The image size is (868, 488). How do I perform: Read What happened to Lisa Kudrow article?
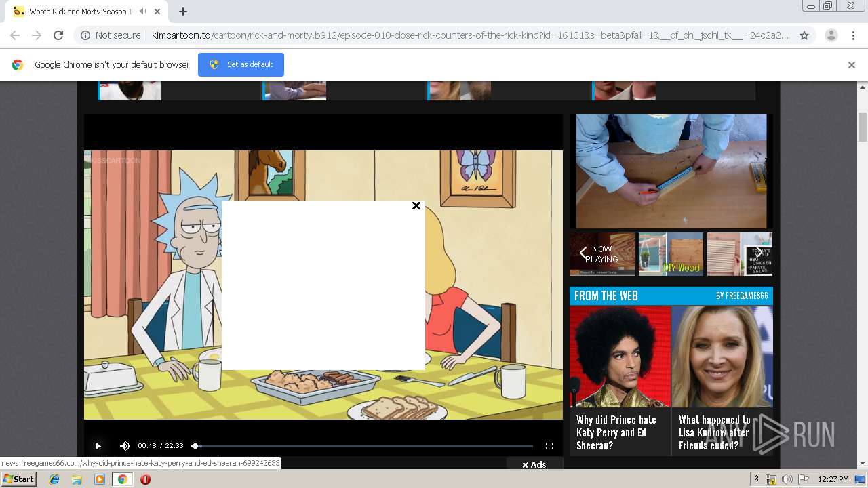point(714,432)
